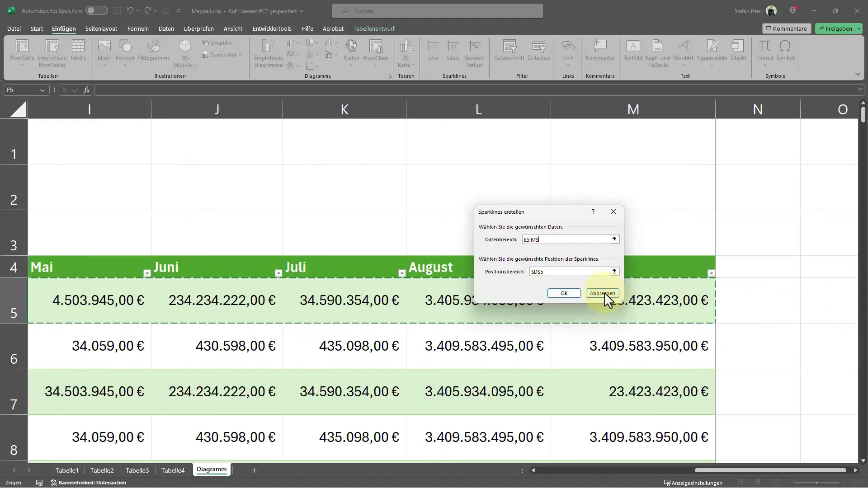Open the 3D-Karte tour option
This screenshot has width=868, height=488.
pos(406,53)
